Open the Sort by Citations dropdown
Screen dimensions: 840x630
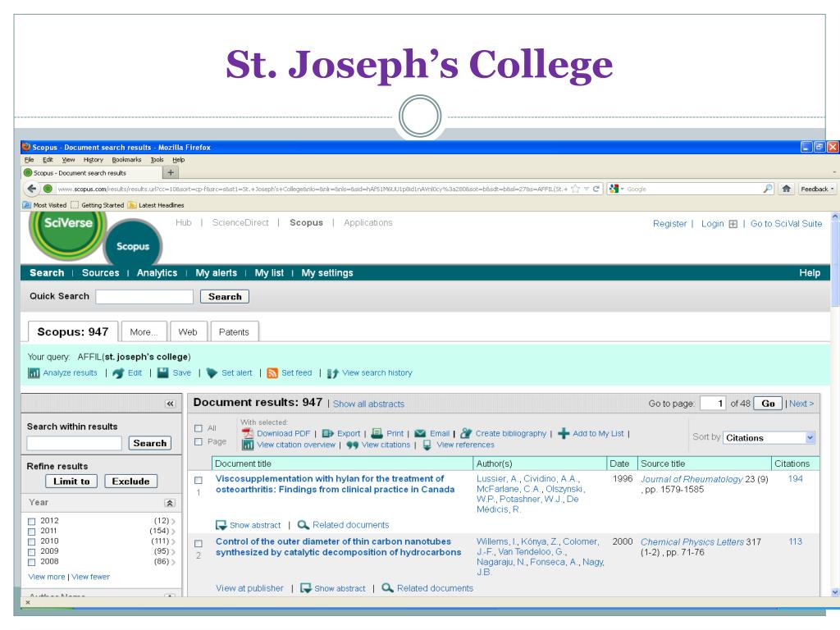coord(769,438)
